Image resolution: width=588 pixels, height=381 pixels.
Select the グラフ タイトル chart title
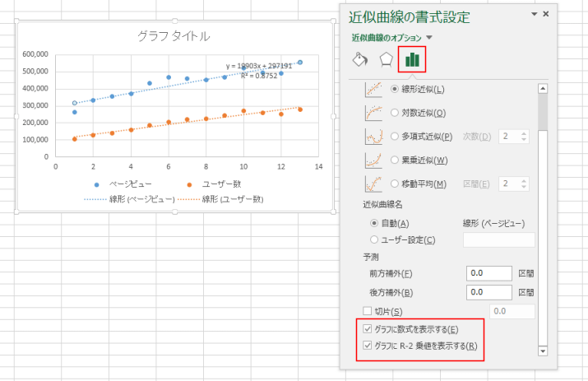click(x=174, y=36)
